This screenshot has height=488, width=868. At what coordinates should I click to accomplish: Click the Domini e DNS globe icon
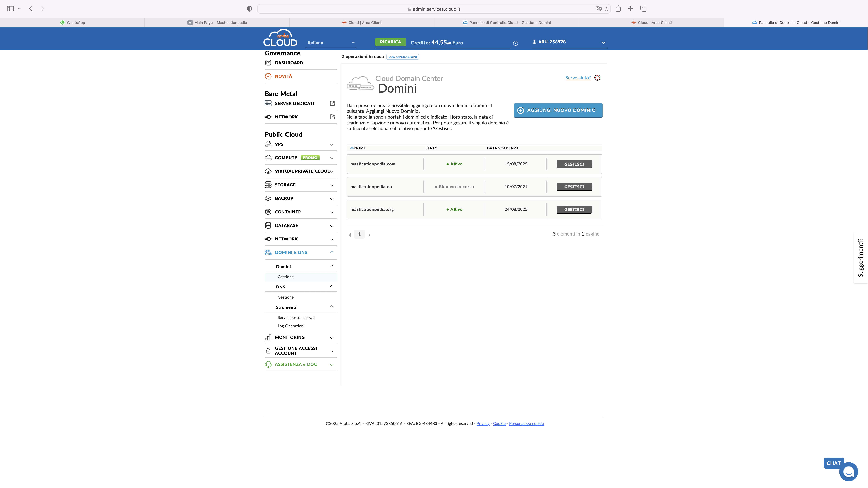(x=268, y=253)
